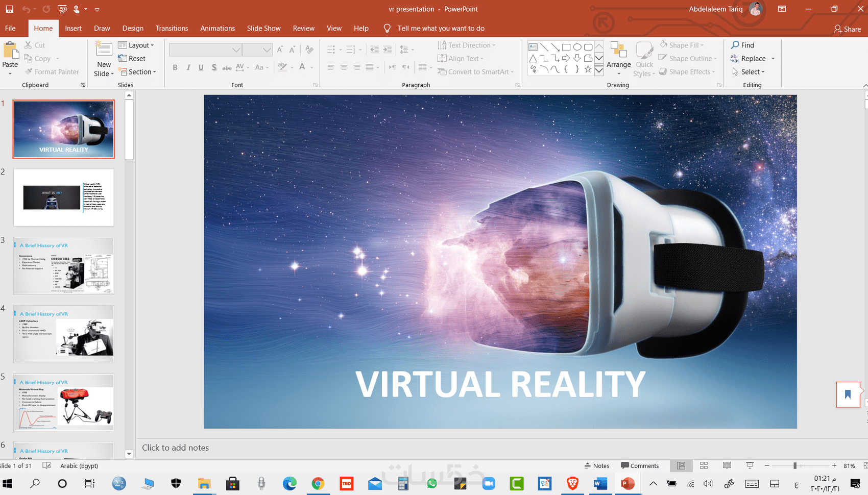
Task: Select the oval shape from shapes gallery
Action: click(577, 47)
